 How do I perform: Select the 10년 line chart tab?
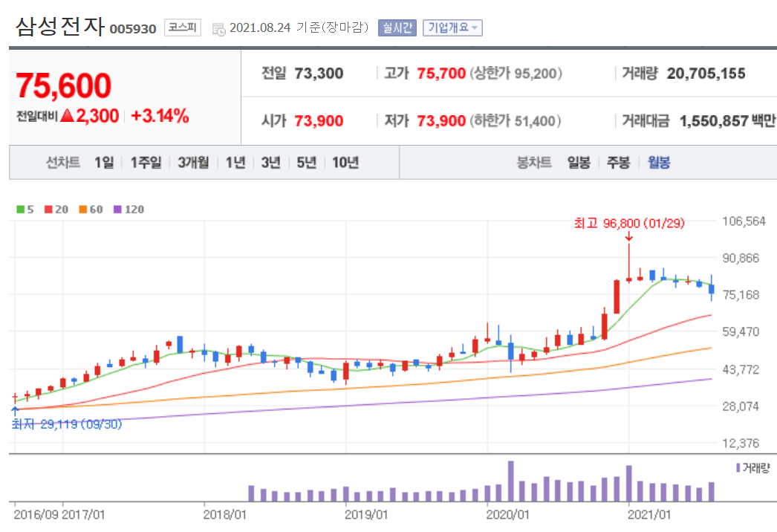coord(345,163)
